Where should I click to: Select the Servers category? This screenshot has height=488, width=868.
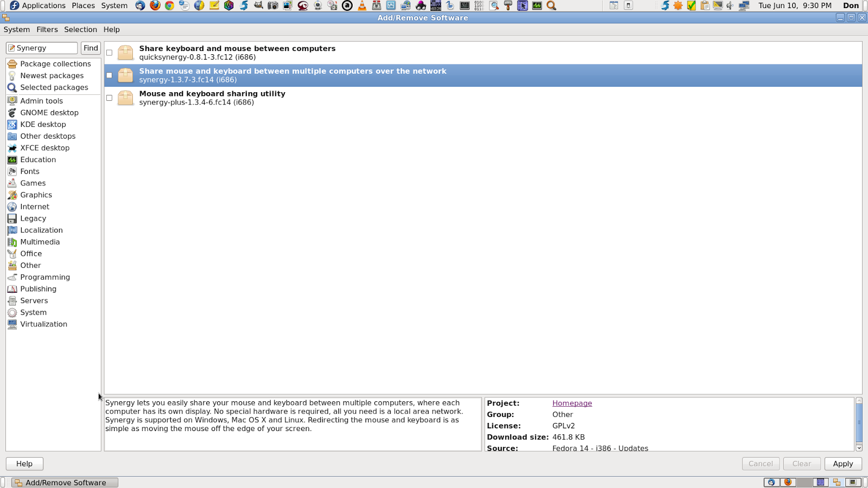point(53,301)
